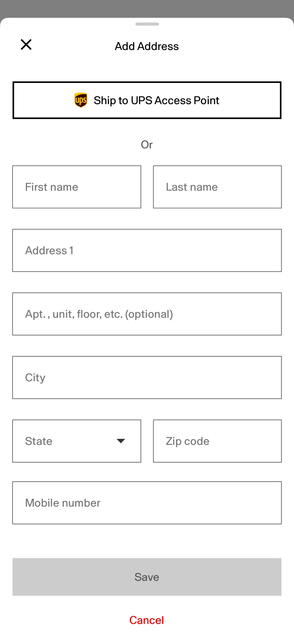Screen dimensions: 294x644
Task: Select the apartment or unit field
Action: pyautogui.click(x=147, y=314)
